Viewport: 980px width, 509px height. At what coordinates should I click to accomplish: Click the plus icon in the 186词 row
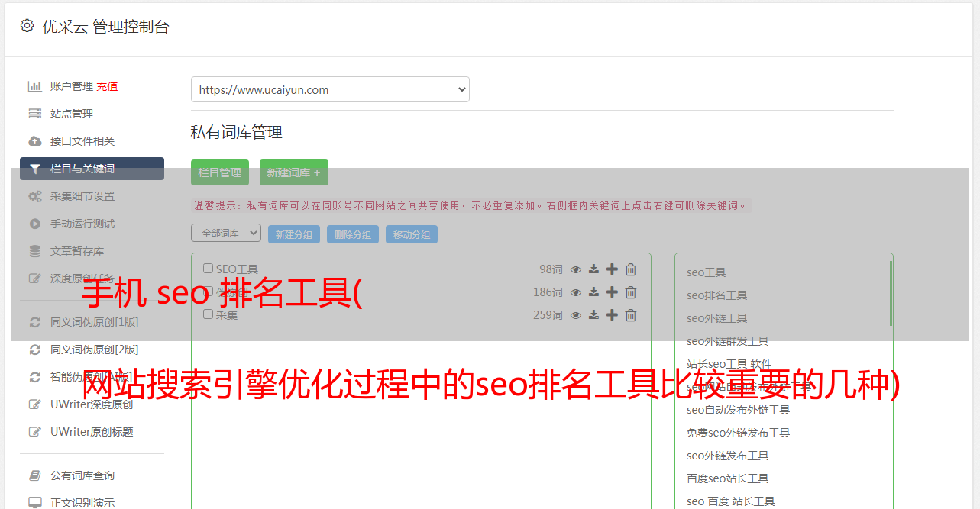pos(612,292)
